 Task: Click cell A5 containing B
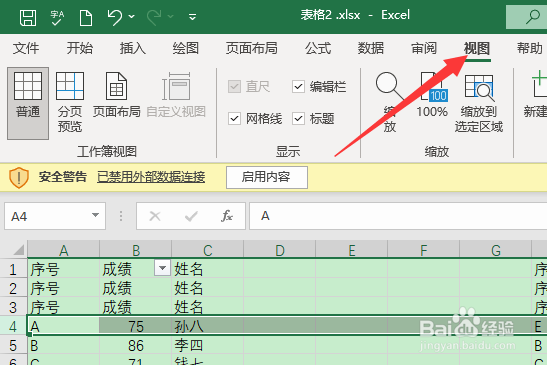(63, 345)
